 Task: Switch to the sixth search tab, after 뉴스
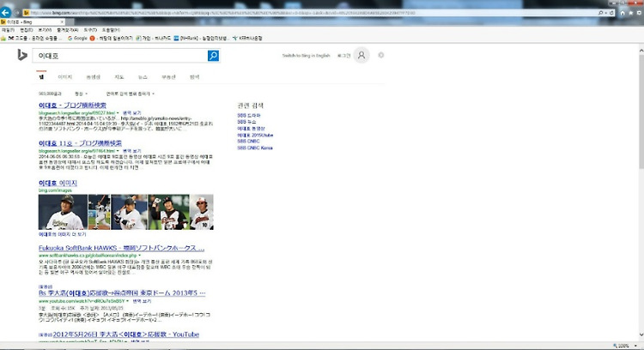[168, 77]
